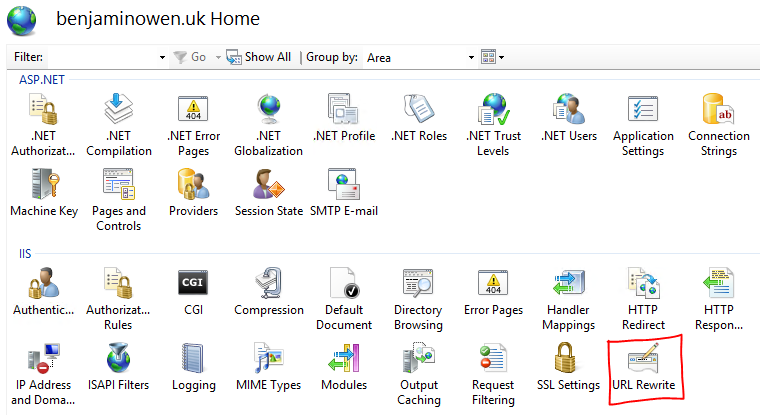Open the .NET Authorization feature

pyautogui.click(x=43, y=126)
